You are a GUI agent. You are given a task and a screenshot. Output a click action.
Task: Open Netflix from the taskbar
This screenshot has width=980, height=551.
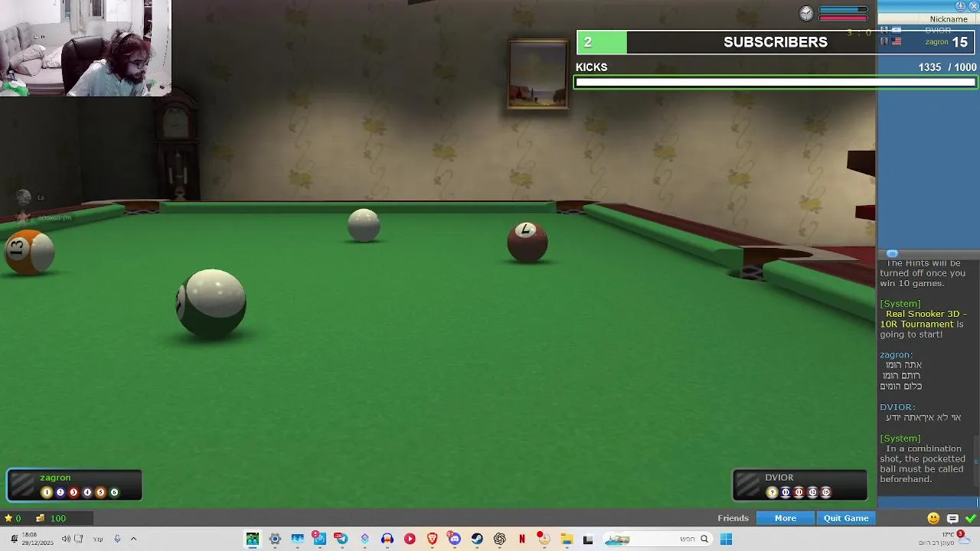(x=522, y=539)
